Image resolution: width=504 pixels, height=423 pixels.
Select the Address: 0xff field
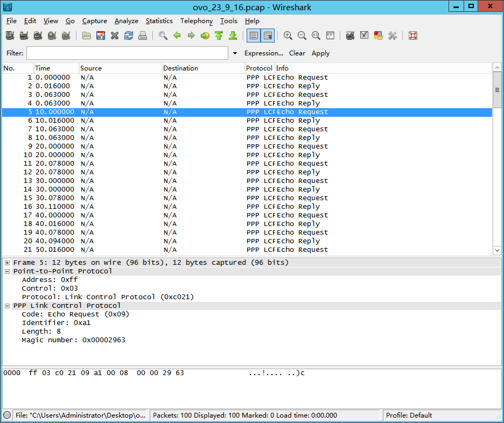click(50, 280)
